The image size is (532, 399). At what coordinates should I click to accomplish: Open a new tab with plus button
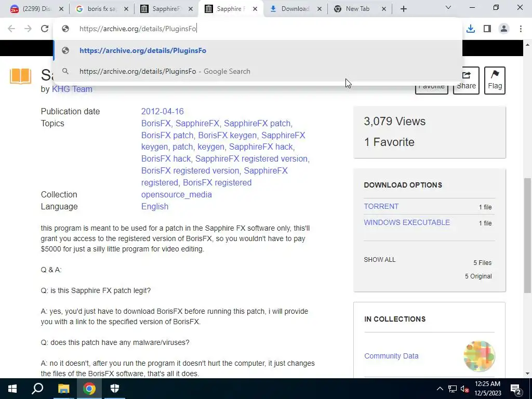pyautogui.click(x=403, y=9)
